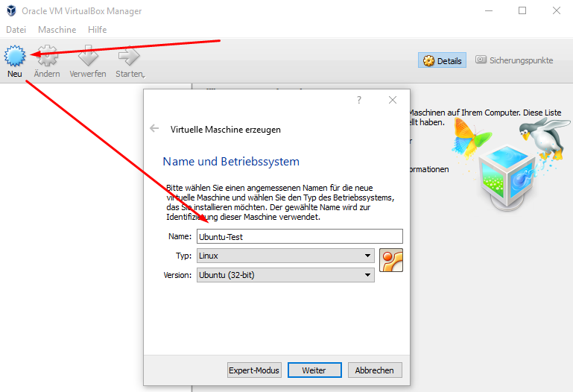
Task: Click the Ändern gear icon
Action: point(47,57)
